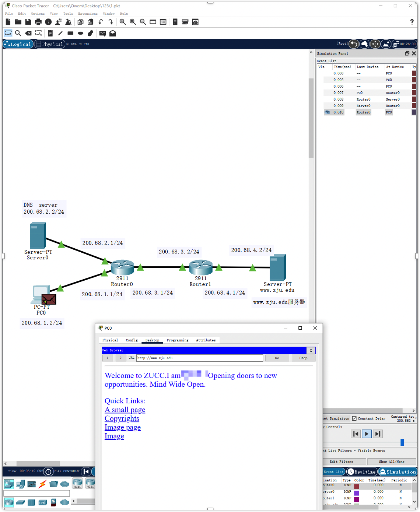Select the Draw Rectangle shape tool
The width and height of the screenshot is (420, 512).
pyautogui.click(x=70, y=33)
